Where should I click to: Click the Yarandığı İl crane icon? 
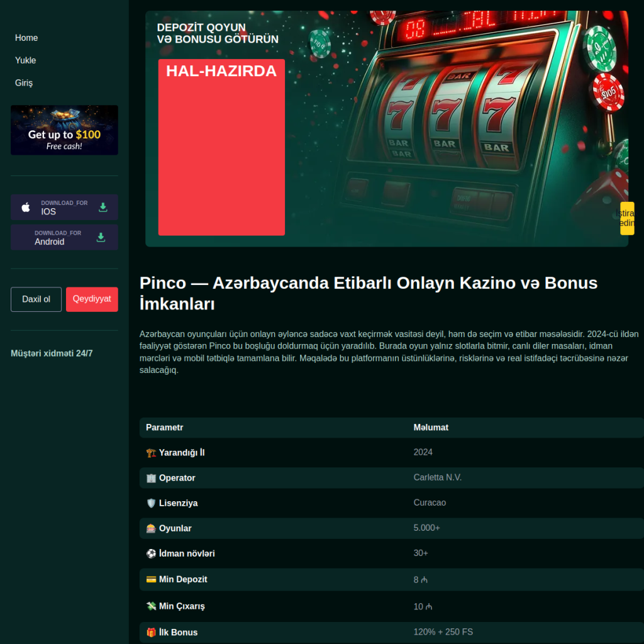(151, 453)
